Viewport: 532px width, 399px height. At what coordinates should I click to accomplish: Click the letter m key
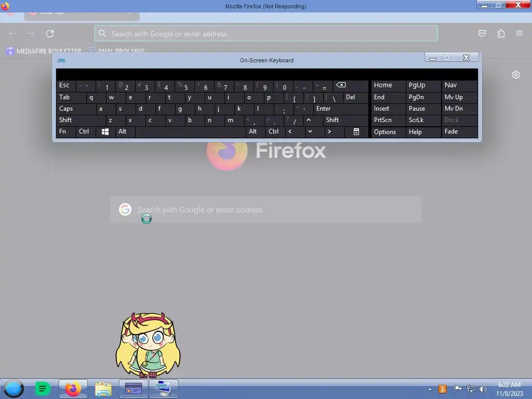(x=234, y=120)
